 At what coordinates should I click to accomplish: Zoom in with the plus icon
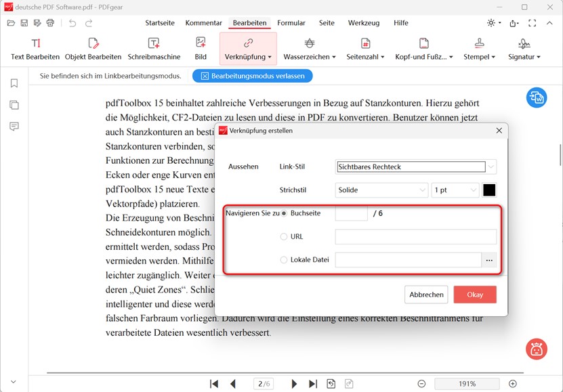click(513, 384)
